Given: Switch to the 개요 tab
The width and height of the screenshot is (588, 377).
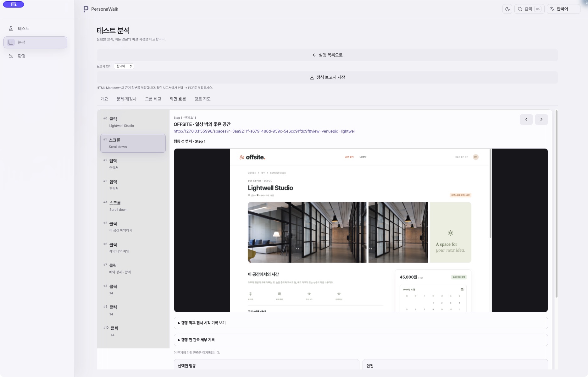Looking at the screenshot, I should click(104, 99).
